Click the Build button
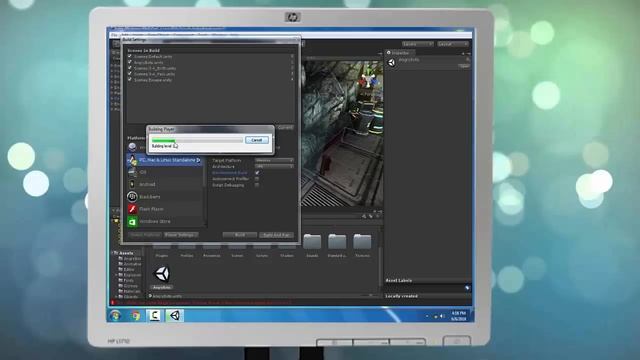Viewport: 640px width, 360px height. (240, 235)
